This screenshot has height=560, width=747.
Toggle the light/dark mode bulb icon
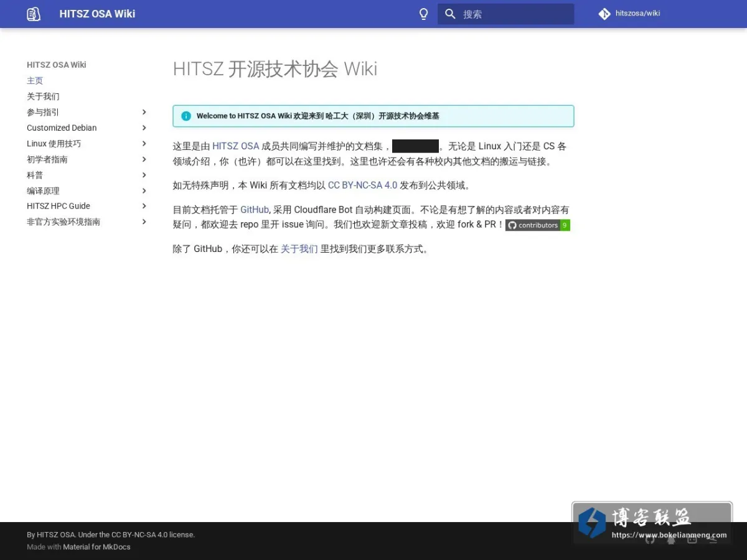(x=424, y=14)
